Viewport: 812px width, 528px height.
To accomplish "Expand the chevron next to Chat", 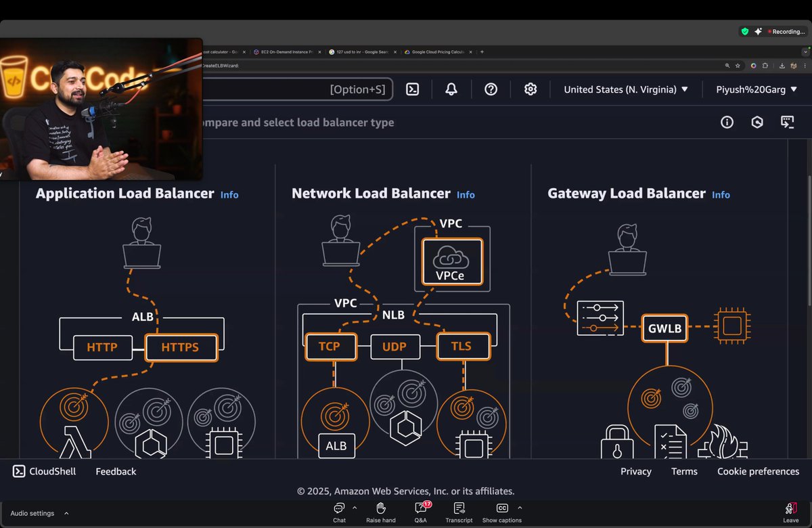I will (x=355, y=508).
